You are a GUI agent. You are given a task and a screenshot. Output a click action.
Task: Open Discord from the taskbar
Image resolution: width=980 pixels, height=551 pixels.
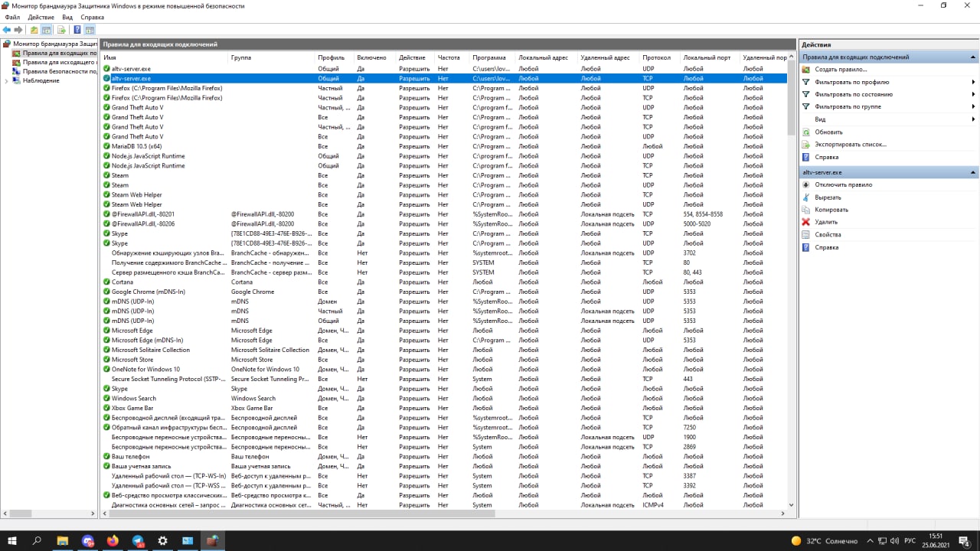pos(88,540)
